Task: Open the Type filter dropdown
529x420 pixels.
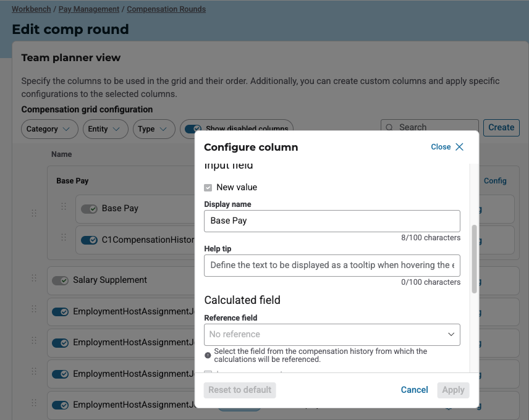Action: 153,129
